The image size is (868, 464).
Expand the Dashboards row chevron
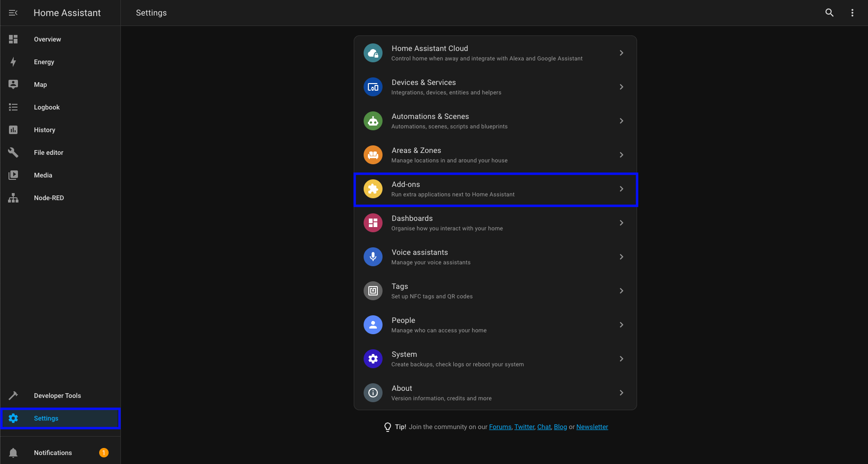coord(621,223)
